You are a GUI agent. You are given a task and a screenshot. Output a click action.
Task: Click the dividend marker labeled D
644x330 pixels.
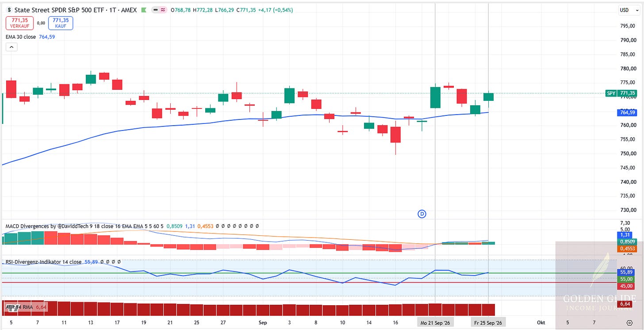422,214
